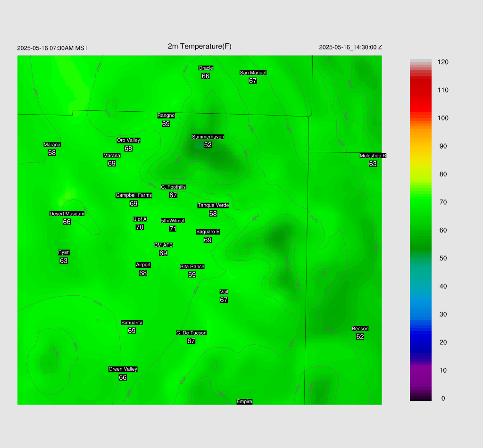Click the yellow 85-degree color band

pyautogui.click(x=420, y=160)
